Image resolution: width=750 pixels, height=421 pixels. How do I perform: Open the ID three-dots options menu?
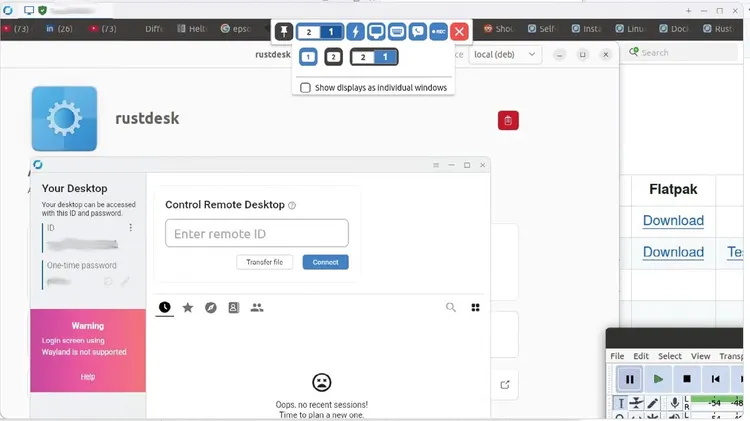131,228
